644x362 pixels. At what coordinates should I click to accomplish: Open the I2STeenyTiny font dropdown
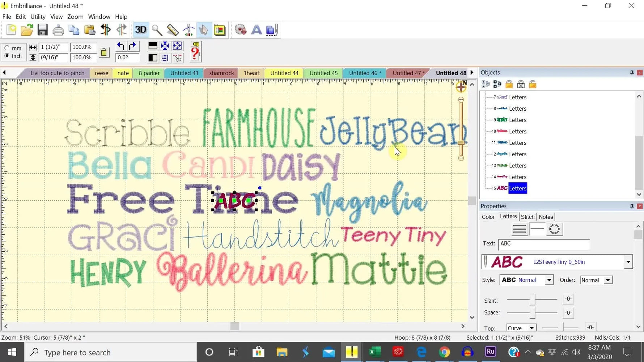(628, 262)
